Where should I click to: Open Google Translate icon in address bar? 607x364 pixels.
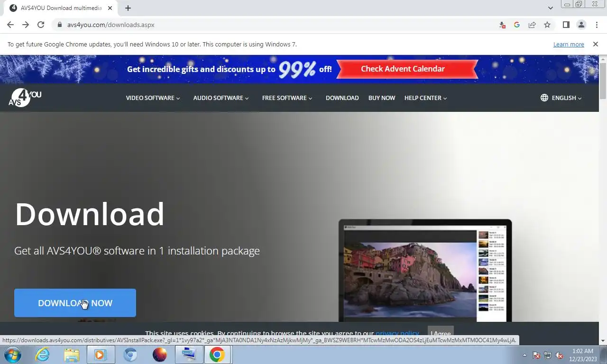point(517,25)
